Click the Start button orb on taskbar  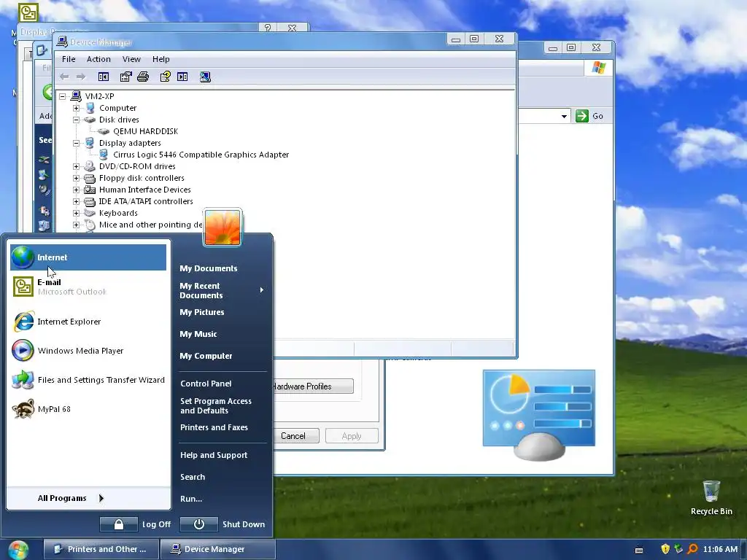click(x=18, y=550)
